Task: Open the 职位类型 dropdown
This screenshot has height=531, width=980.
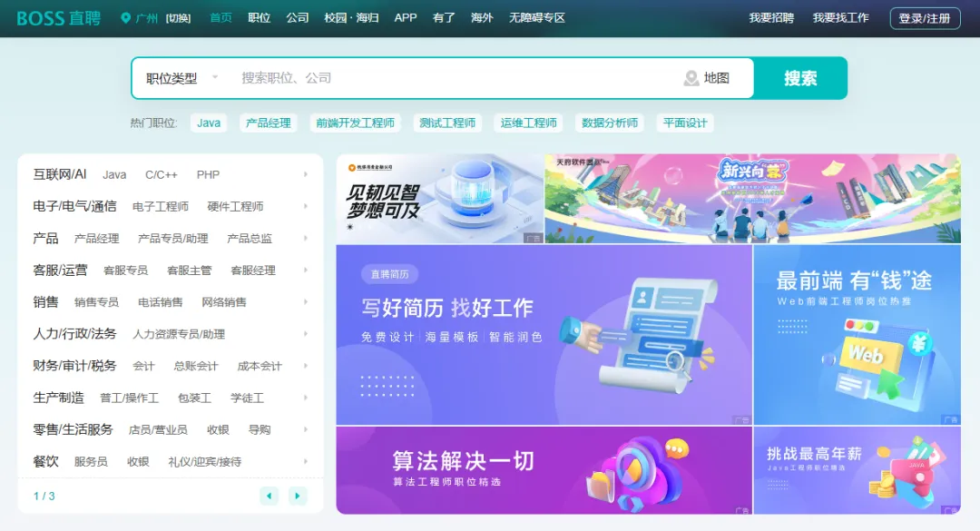Action: (181, 78)
